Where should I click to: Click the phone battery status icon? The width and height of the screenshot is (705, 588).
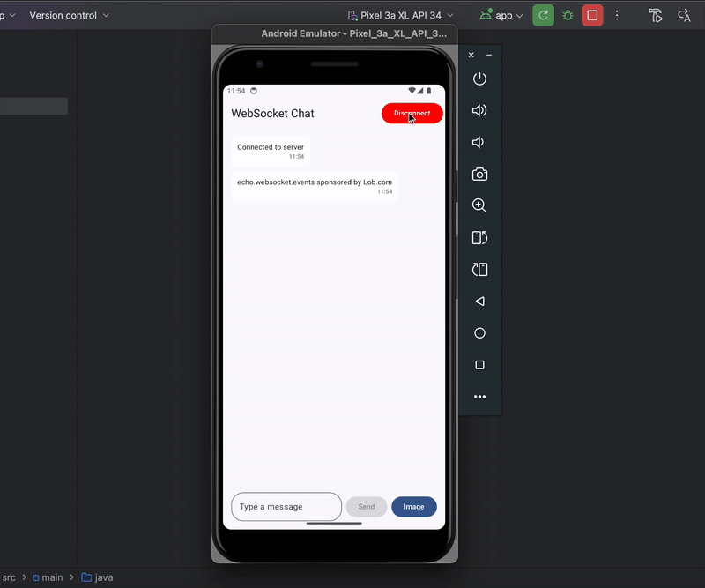(429, 91)
